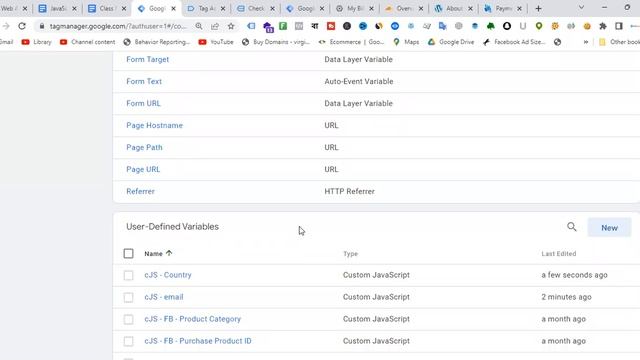Open the Form Text built-in variable

click(144, 81)
